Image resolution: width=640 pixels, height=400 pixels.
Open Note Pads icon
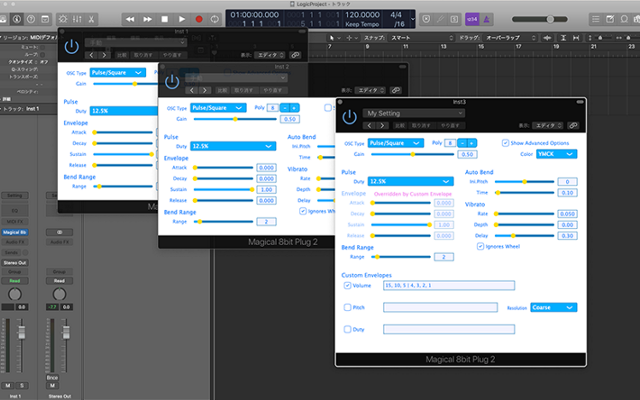pos(610,19)
